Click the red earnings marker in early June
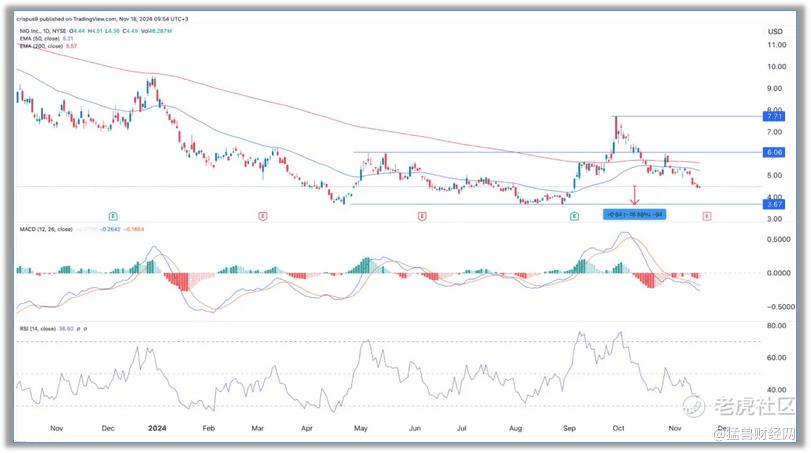 tap(422, 216)
